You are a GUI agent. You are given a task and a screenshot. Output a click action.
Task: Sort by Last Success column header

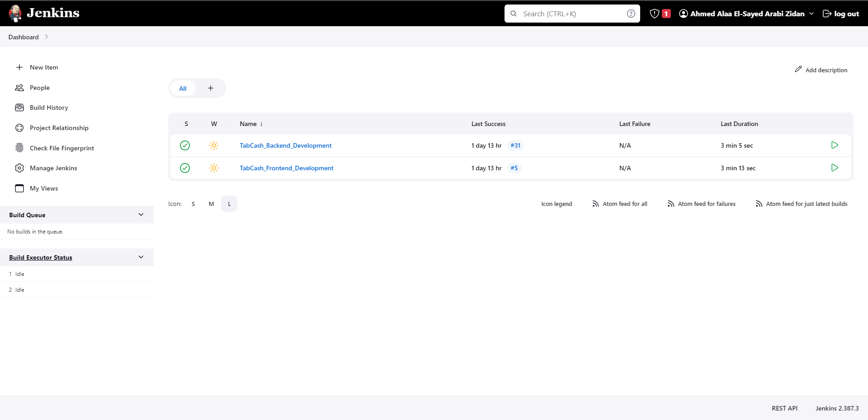(488, 124)
